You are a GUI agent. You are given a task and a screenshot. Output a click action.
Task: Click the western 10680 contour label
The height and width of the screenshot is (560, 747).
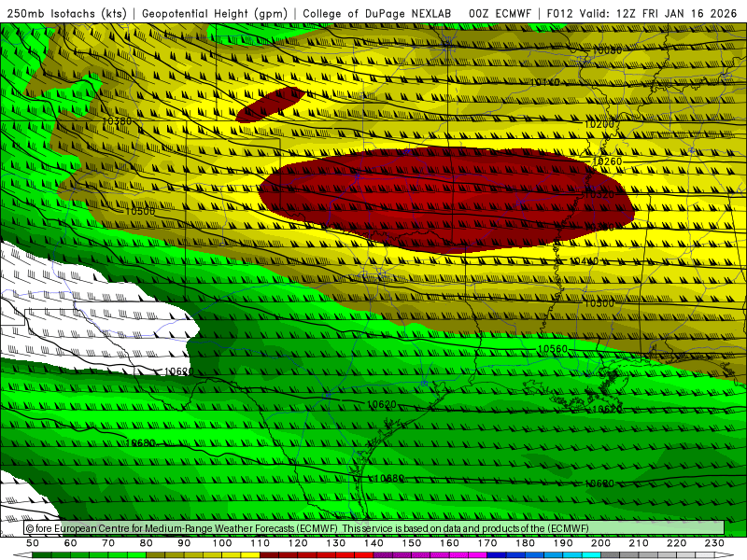[x=141, y=442]
